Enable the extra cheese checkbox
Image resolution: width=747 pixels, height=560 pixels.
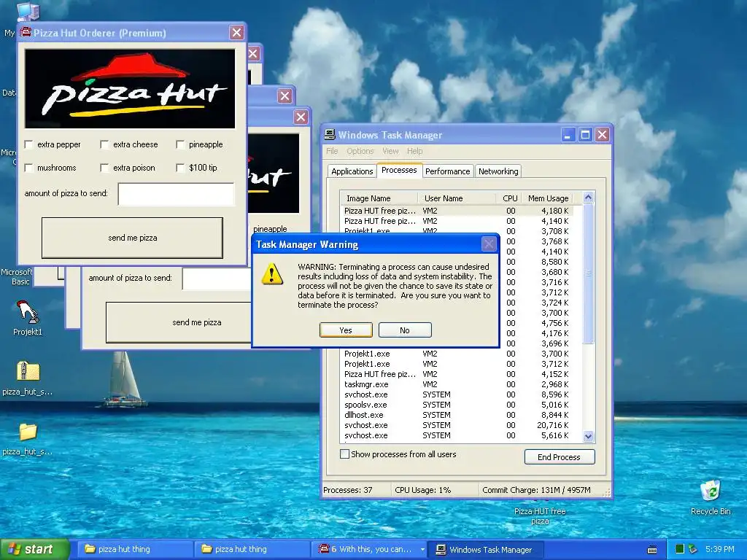click(x=105, y=144)
